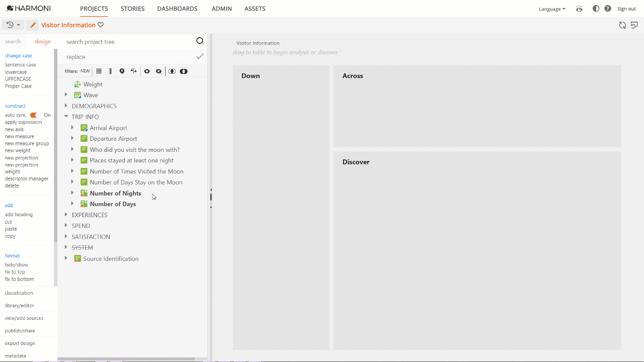Click fix to top
Viewport: 644px width, 362px height.
[x=15, y=272]
